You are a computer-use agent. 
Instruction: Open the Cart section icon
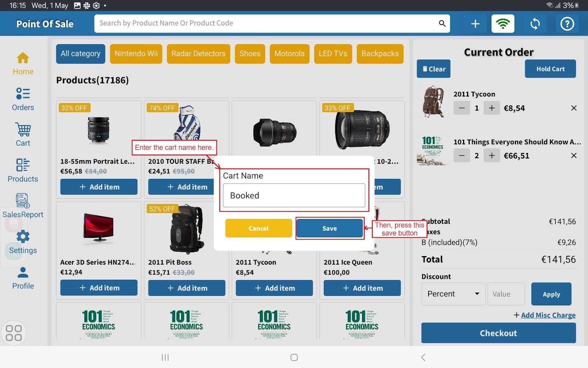23,135
